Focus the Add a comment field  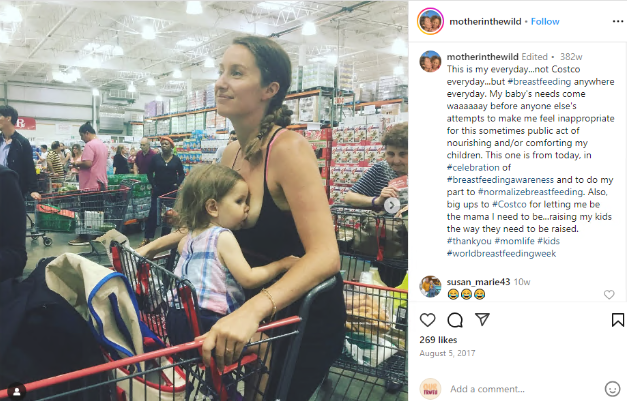click(524, 389)
